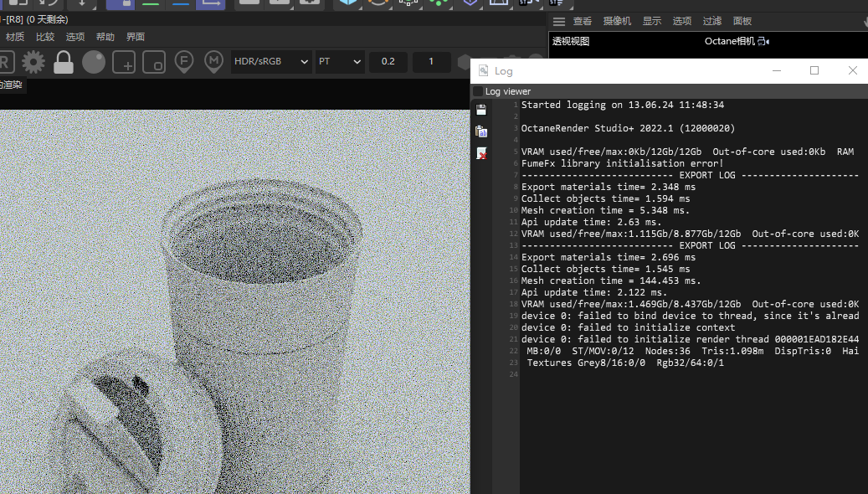The width and height of the screenshot is (868, 494).
Task: Click VRAM line showing 1.115Gb/8.877Gb/12Gb
Action: click(690, 234)
